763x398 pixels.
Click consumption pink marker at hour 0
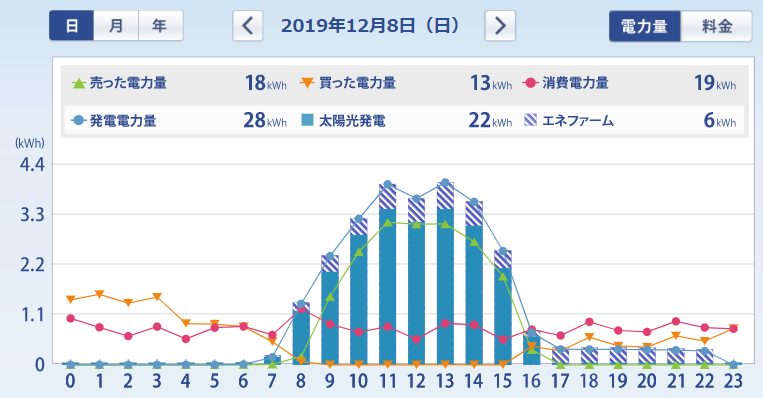click(71, 318)
